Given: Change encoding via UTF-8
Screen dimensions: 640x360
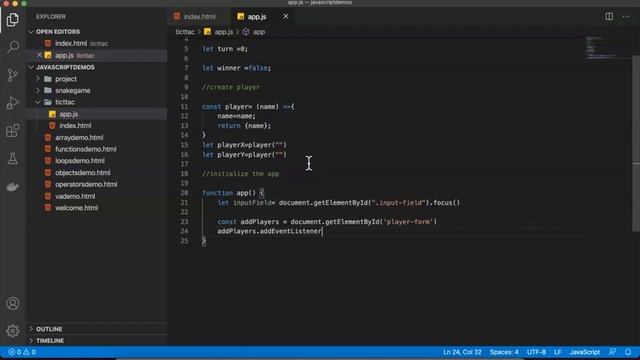Looking at the screenshot, I should tap(536, 352).
